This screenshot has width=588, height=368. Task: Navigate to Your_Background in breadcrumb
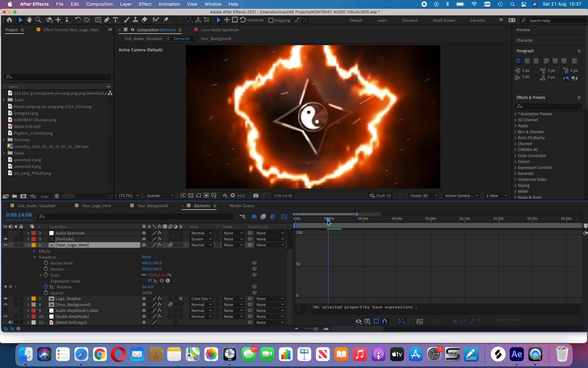point(215,39)
